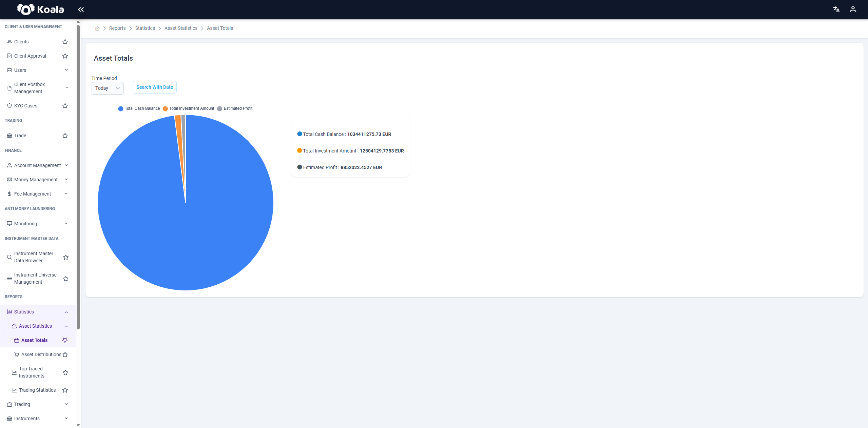The height and width of the screenshot is (428, 868).
Task: Favorite Instrument Master Data Browser star
Action: click(x=66, y=257)
